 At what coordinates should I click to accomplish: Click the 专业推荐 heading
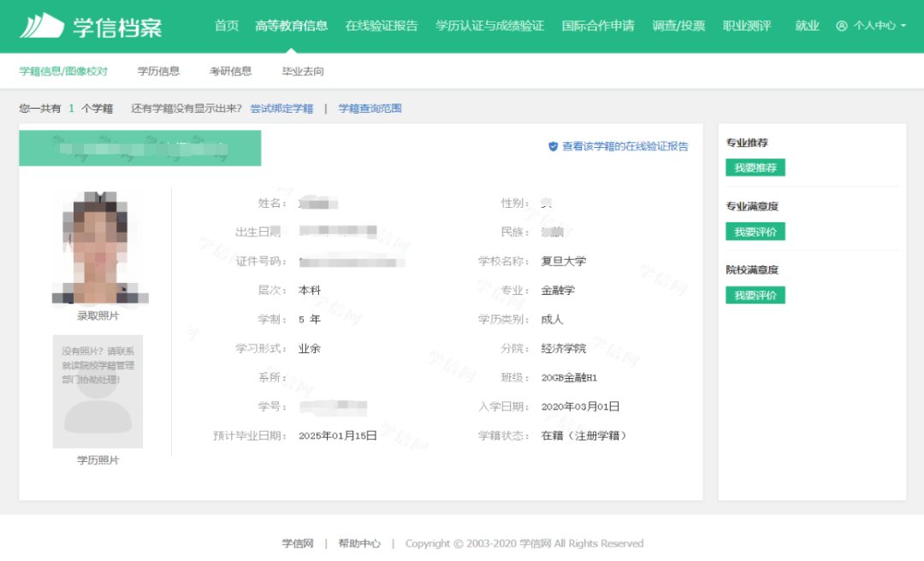(x=747, y=143)
